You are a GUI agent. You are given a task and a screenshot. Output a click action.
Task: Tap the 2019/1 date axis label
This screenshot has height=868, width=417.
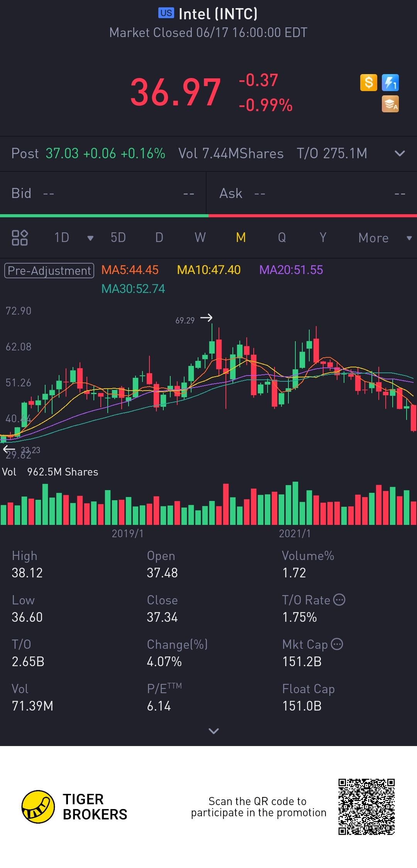127,533
